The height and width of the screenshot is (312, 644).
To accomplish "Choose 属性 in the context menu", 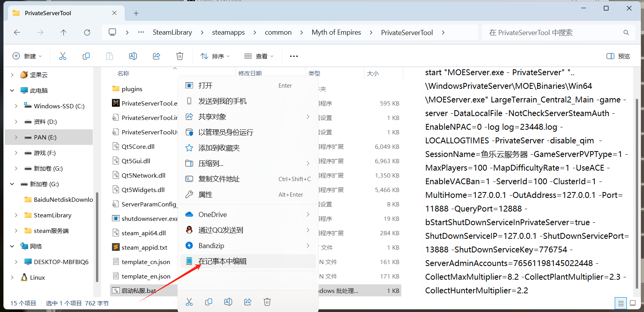I will coord(248,195).
